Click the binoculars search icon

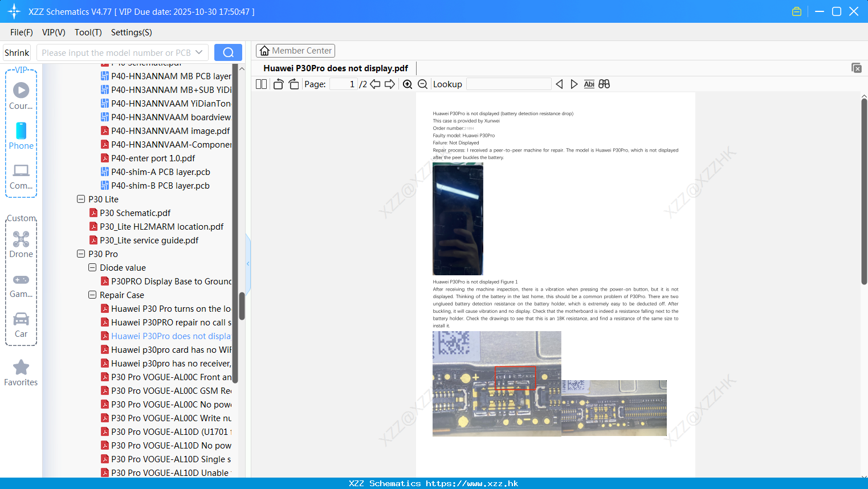coord(604,84)
